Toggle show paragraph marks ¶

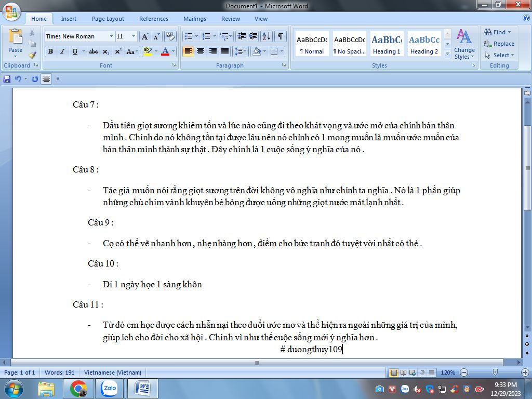click(281, 36)
